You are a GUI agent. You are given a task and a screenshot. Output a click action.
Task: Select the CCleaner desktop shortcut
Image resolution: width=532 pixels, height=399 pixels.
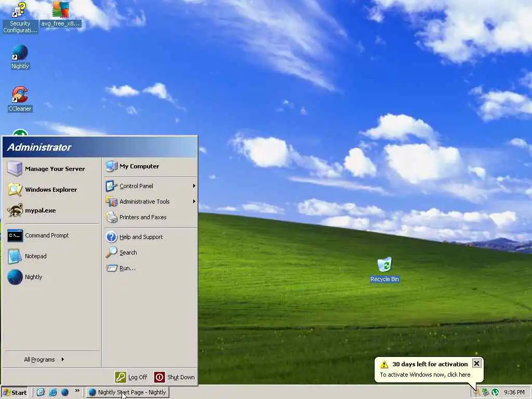(20, 99)
